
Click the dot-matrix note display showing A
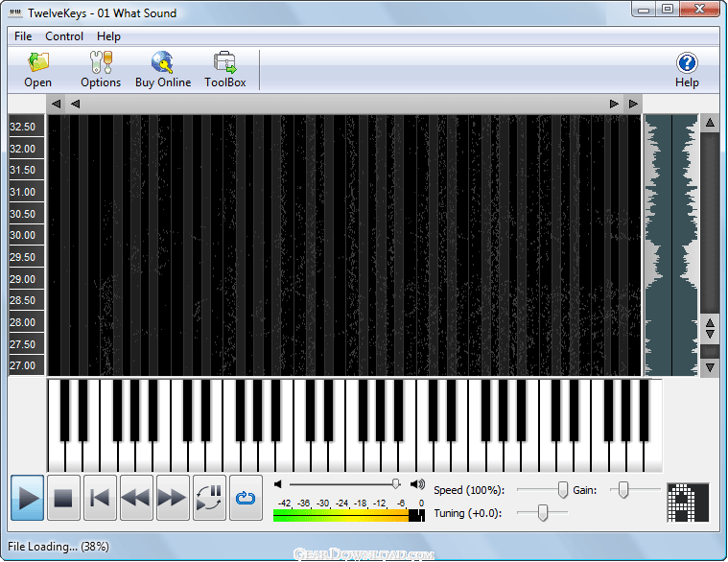click(688, 503)
